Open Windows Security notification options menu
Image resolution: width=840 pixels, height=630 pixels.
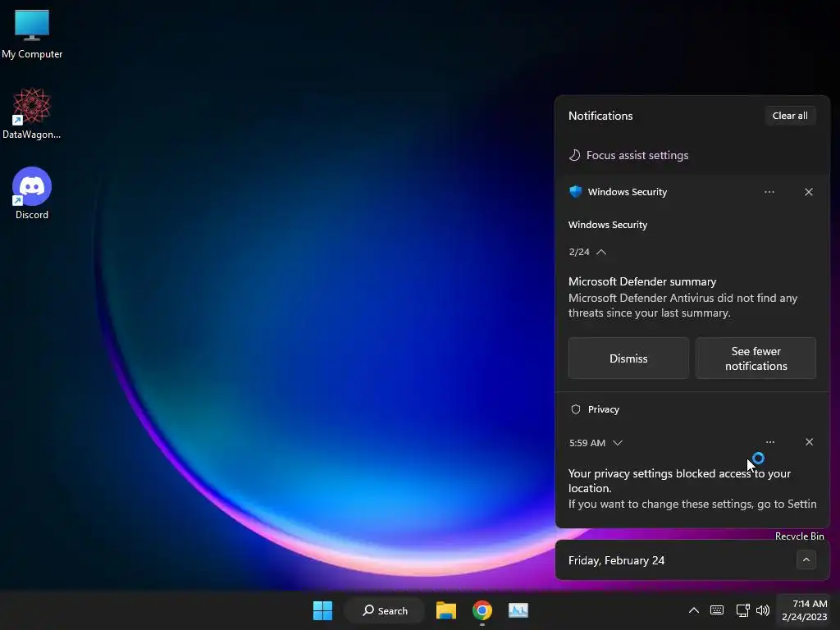(x=769, y=192)
